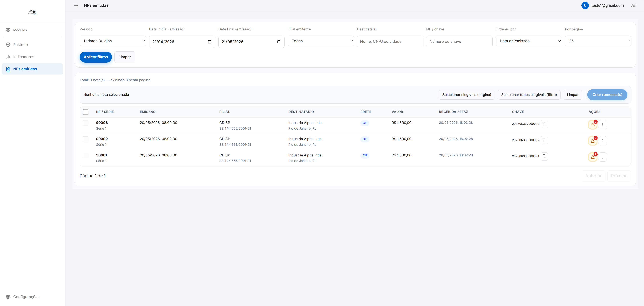The width and height of the screenshot is (644, 306).
Task: Focus the Destinatário search field
Action: (390, 42)
